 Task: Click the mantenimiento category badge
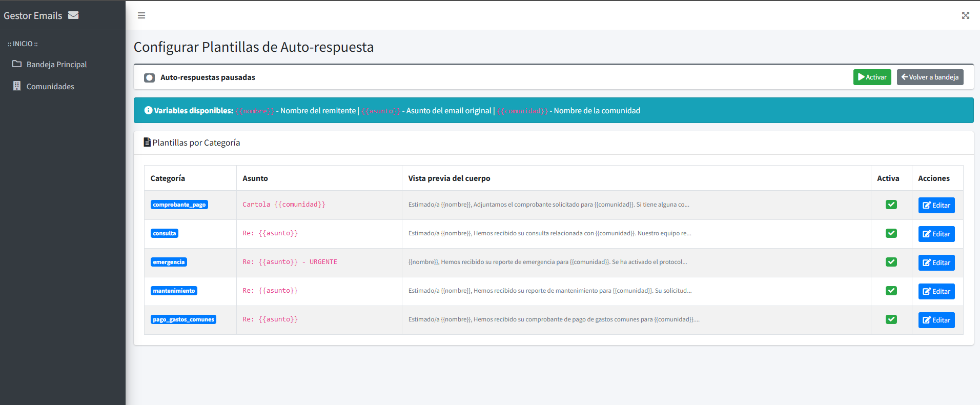click(174, 291)
